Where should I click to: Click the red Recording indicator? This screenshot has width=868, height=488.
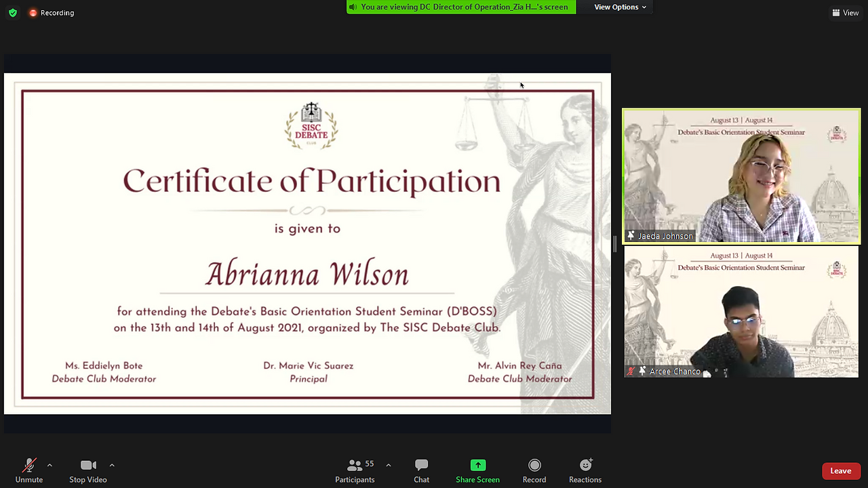(52, 13)
